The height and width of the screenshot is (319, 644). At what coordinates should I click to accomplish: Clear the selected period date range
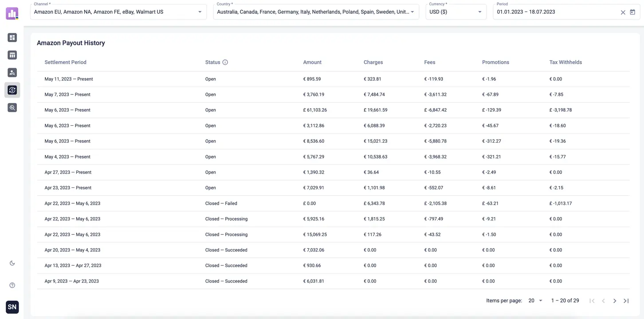click(x=623, y=12)
